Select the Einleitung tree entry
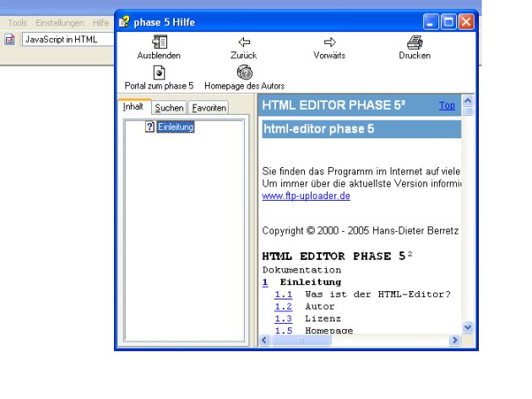The image size is (532, 399). [x=176, y=127]
